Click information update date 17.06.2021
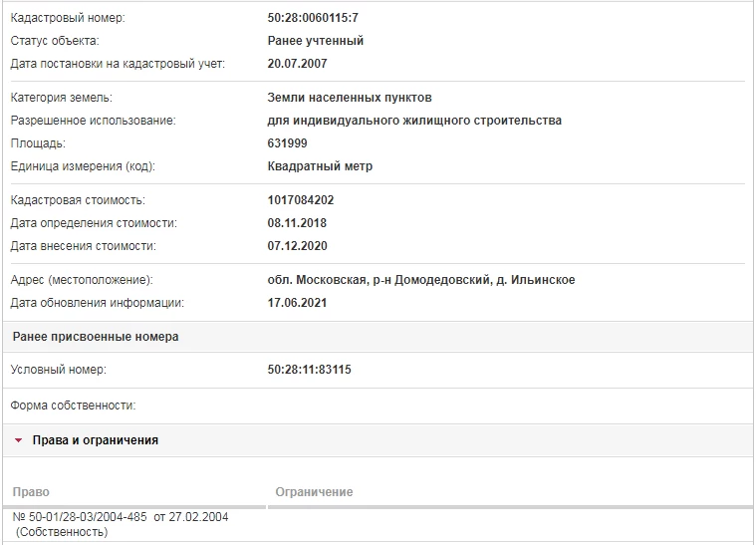 tap(298, 303)
